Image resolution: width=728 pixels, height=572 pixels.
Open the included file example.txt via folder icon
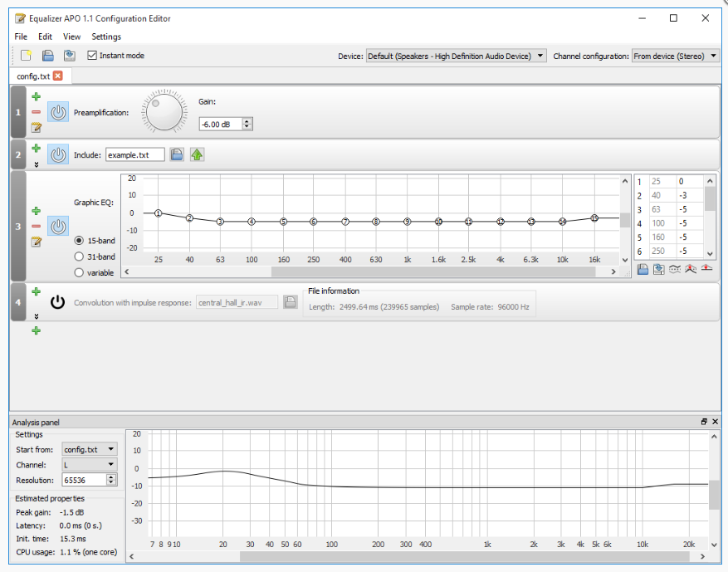pyautogui.click(x=177, y=154)
